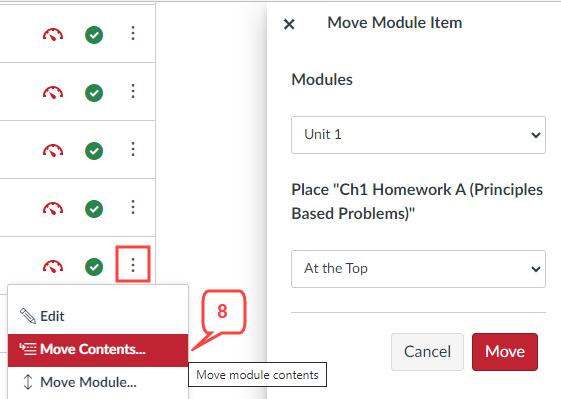
Task: Click the red Move button
Action: (x=505, y=352)
